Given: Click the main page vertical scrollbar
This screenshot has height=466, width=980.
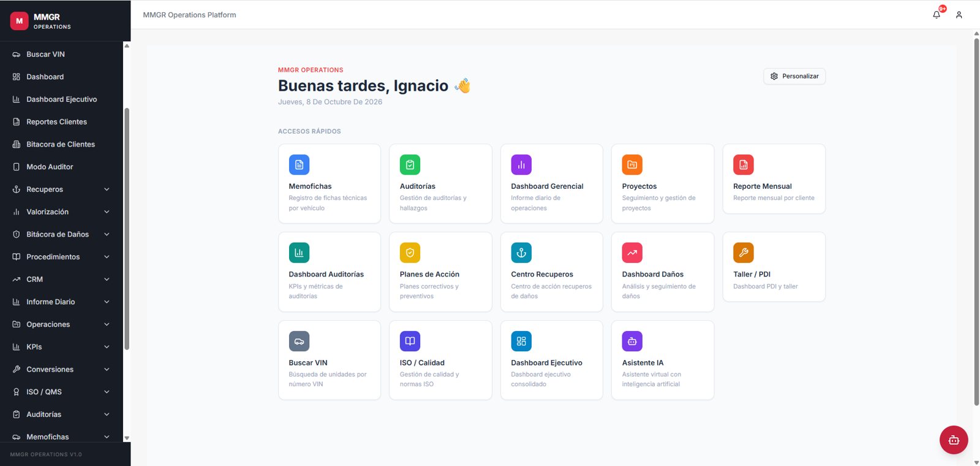Looking at the screenshot, I should (x=976, y=222).
